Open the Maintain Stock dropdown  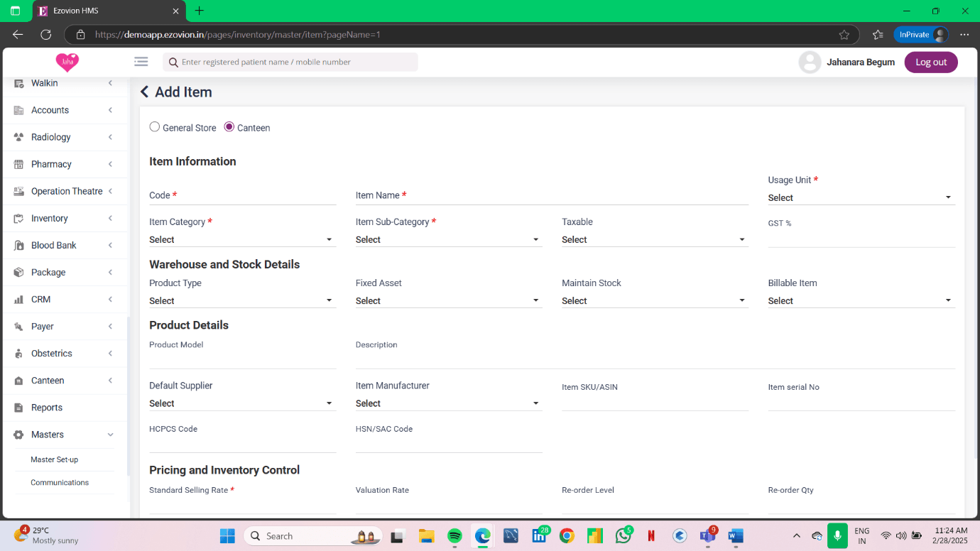pyautogui.click(x=654, y=301)
